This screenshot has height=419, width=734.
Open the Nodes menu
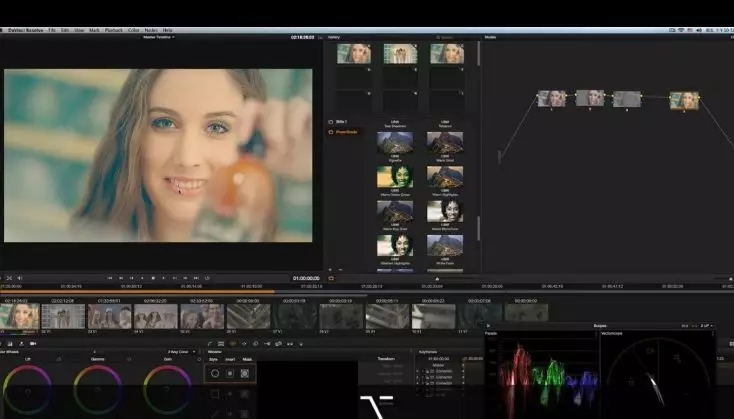click(x=151, y=30)
